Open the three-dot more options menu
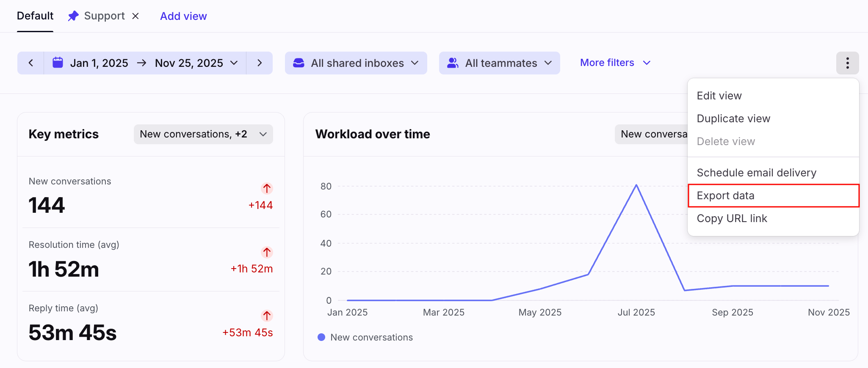The image size is (868, 368). click(847, 63)
